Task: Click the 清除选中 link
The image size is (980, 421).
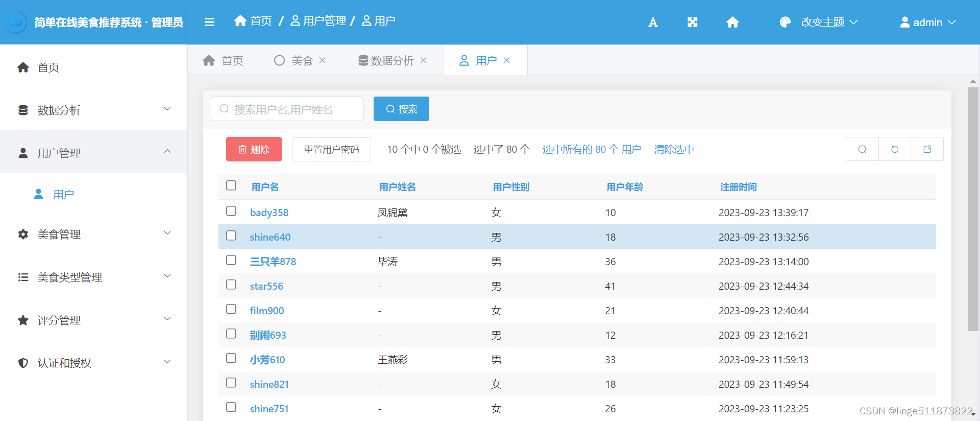Action: pos(674,149)
